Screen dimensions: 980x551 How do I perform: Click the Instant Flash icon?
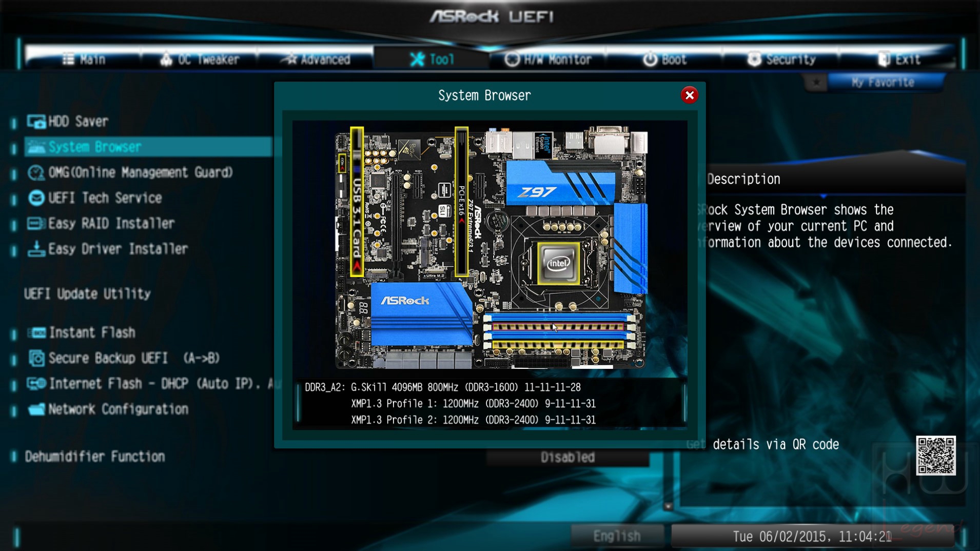[x=36, y=333]
